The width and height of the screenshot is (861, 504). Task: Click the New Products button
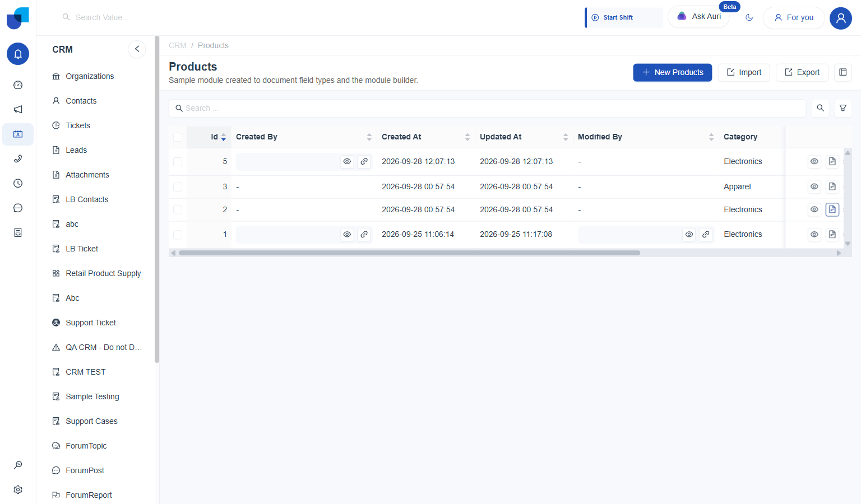(x=673, y=72)
